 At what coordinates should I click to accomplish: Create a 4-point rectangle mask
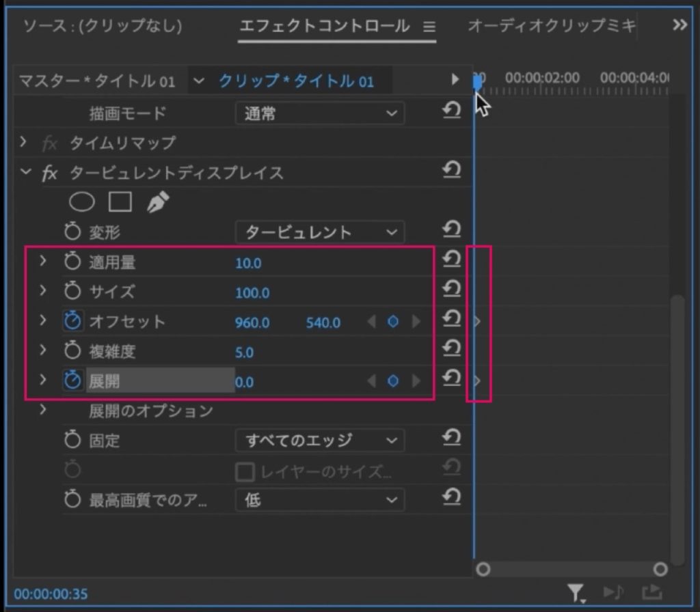(x=120, y=201)
